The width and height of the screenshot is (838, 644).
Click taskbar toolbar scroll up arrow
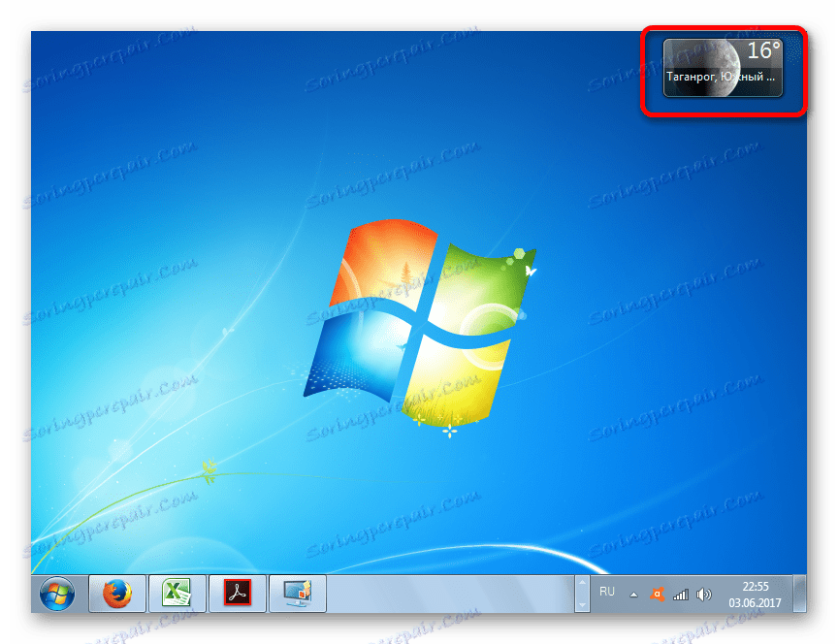coord(582,583)
